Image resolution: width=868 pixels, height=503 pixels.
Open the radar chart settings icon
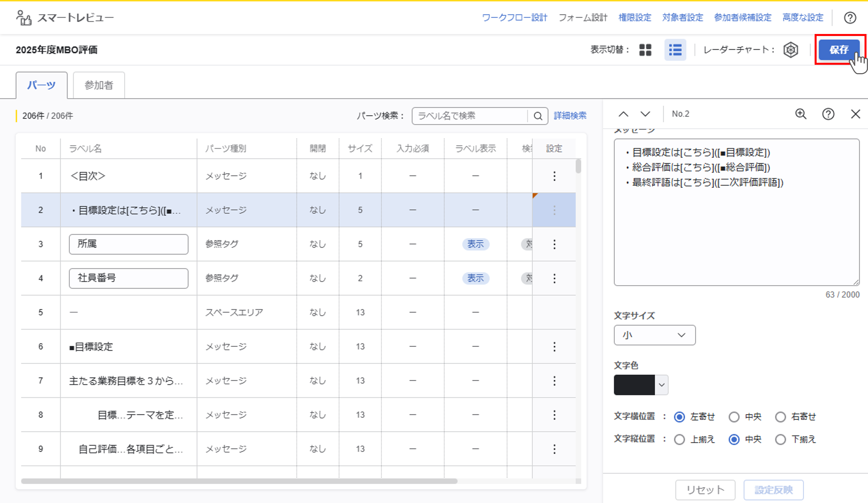(791, 50)
